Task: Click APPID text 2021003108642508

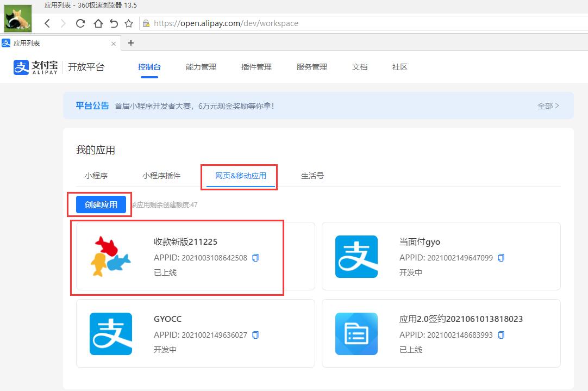Action: point(215,258)
